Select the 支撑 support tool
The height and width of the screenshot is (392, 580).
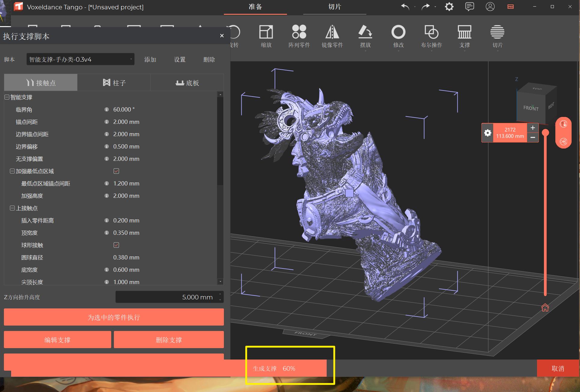[465, 36]
